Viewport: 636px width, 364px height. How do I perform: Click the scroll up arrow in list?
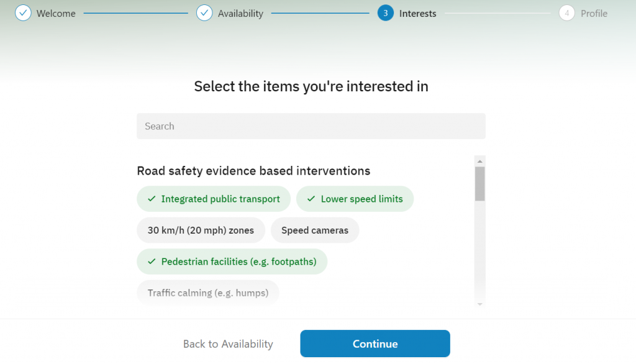pyautogui.click(x=480, y=161)
